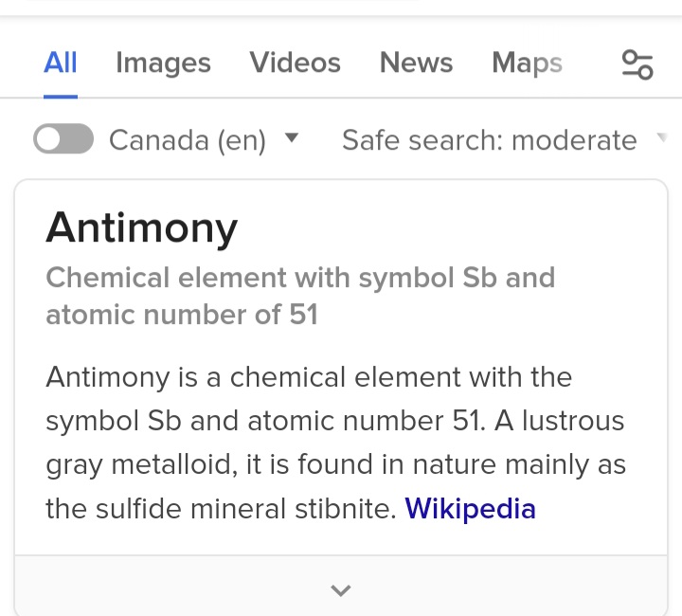Open the Safe search: moderate dropdown

(489, 140)
